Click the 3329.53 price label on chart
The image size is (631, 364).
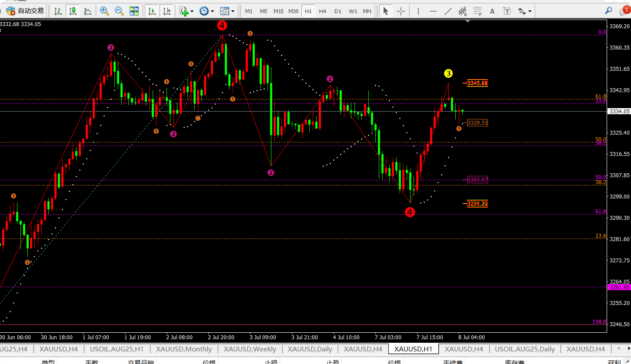477,123
